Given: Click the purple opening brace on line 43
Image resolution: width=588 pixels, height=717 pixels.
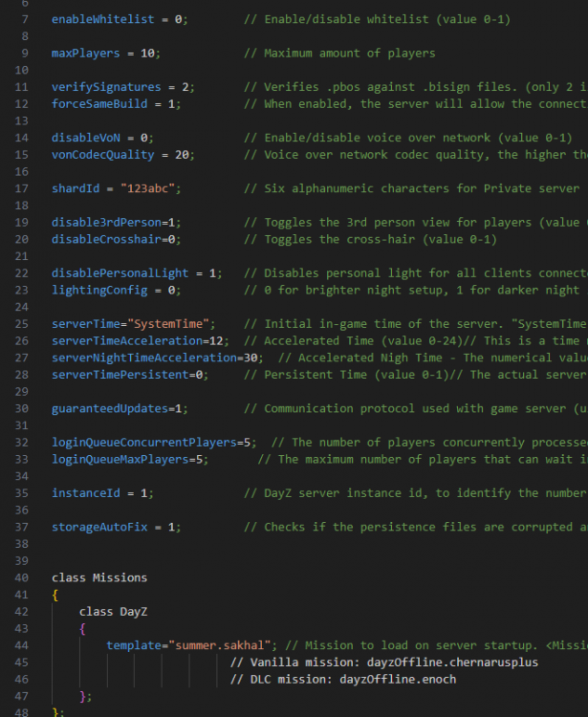Looking at the screenshot, I should tap(82, 629).
